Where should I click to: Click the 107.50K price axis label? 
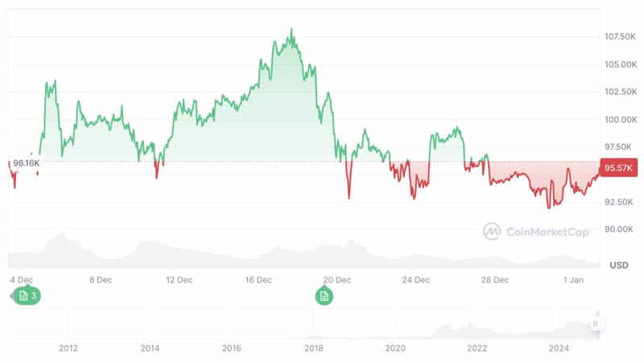pos(621,37)
